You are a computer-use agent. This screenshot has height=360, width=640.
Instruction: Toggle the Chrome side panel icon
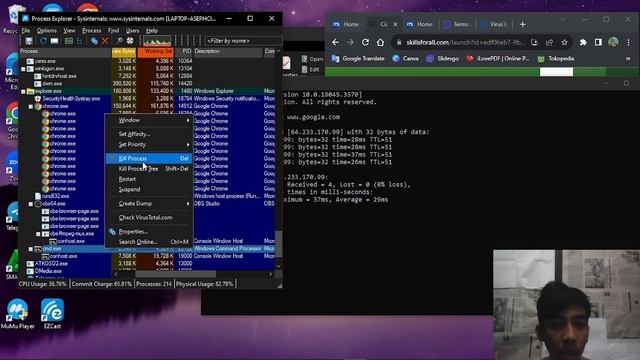click(598, 42)
